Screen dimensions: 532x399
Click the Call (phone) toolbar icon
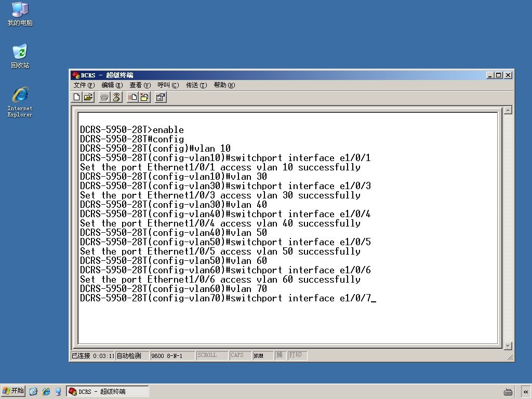point(104,97)
